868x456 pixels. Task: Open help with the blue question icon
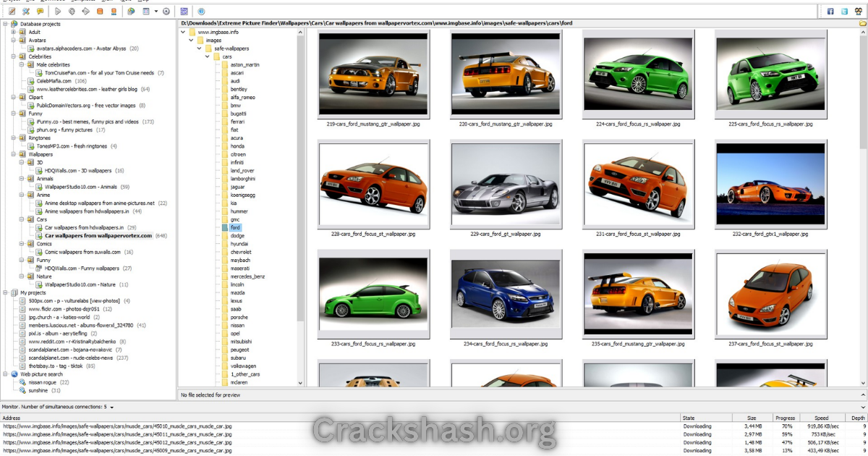tap(201, 12)
